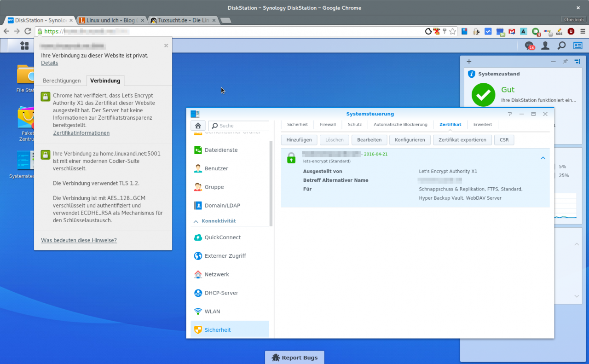The height and width of the screenshot is (364, 589).
Task: Click the grey key icon in the address bar
Action: click(445, 31)
